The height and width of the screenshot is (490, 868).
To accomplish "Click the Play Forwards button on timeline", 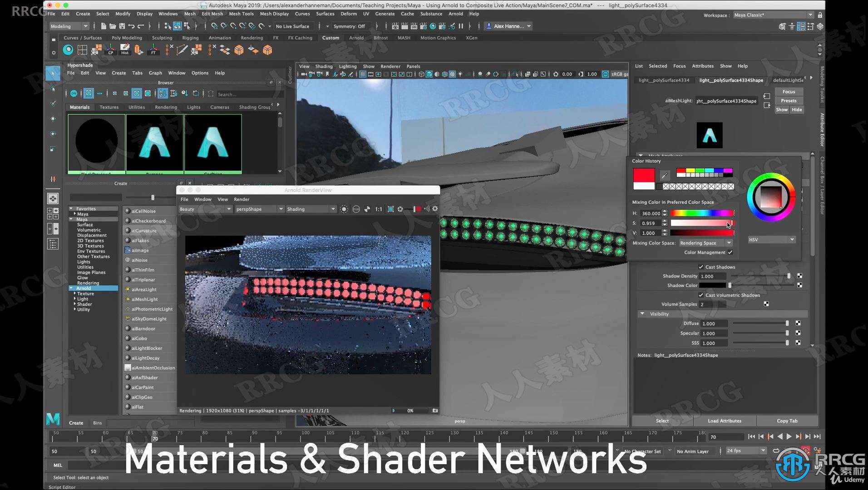I will [x=789, y=437].
